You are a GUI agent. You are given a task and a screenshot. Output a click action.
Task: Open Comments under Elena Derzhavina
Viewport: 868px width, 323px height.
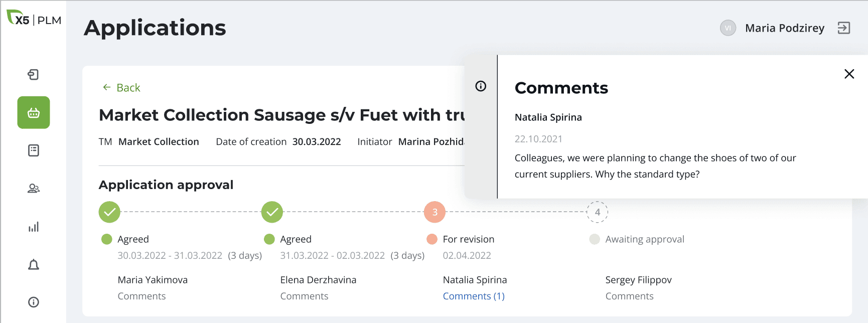point(304,296)
